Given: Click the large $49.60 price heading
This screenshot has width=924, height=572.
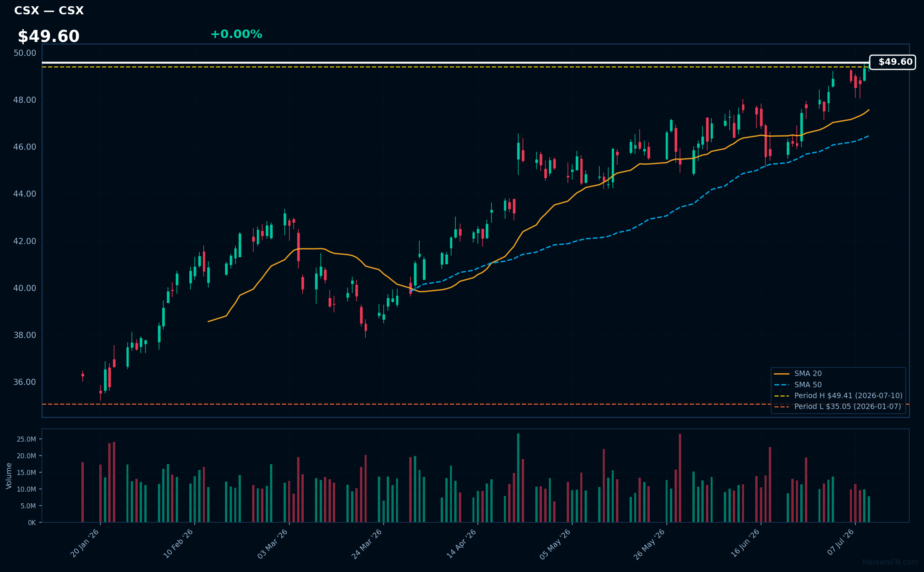Looking at the screenshot, I should pos(48,36).
